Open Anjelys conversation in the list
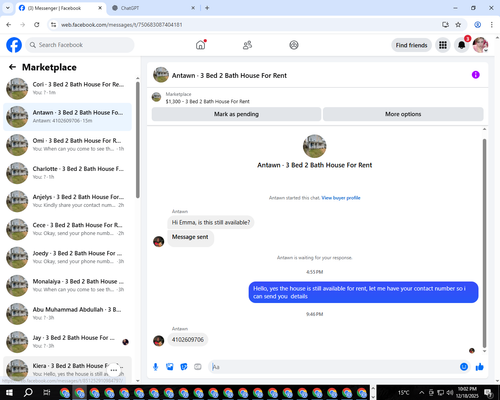500x400 pixels. (x=67, y=201)
